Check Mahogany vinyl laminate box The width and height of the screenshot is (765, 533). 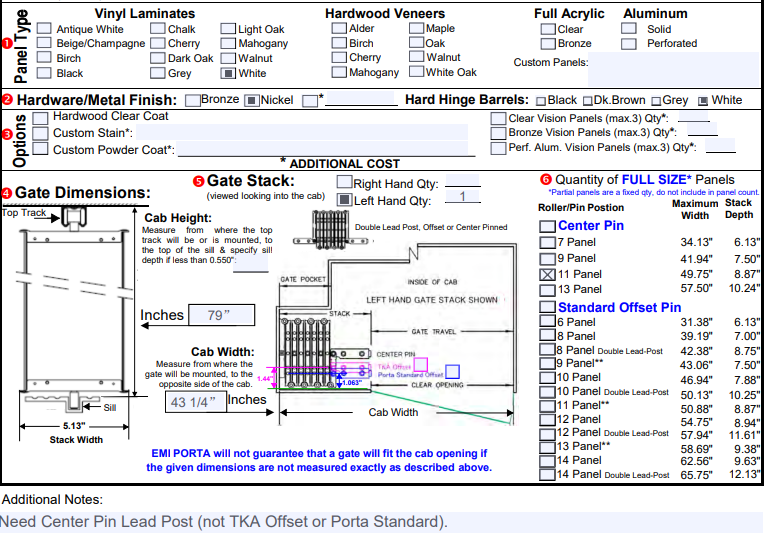click(x=228, y=43)
